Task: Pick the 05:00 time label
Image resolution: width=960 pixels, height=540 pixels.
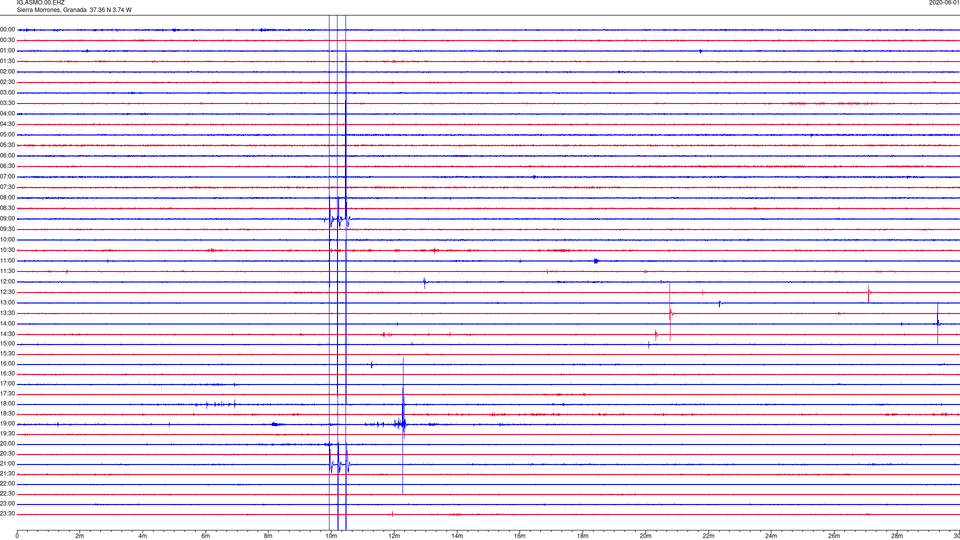Action: pyautogui.click(x=7, y=135)
